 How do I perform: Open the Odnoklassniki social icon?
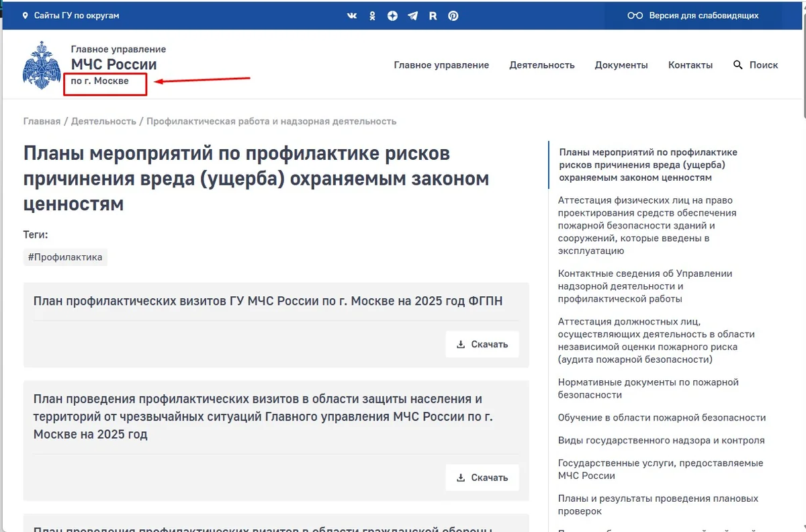[372, 15]
